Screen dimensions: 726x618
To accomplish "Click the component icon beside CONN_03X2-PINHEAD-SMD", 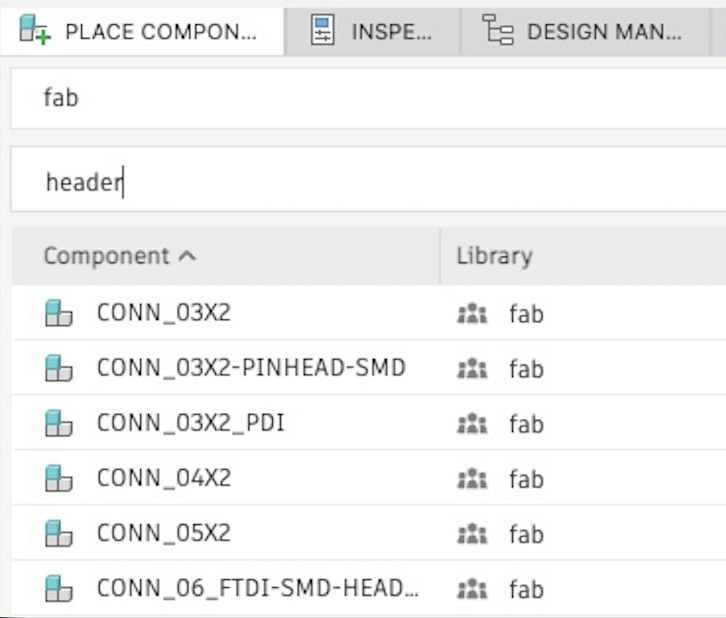I will point(59,369).
